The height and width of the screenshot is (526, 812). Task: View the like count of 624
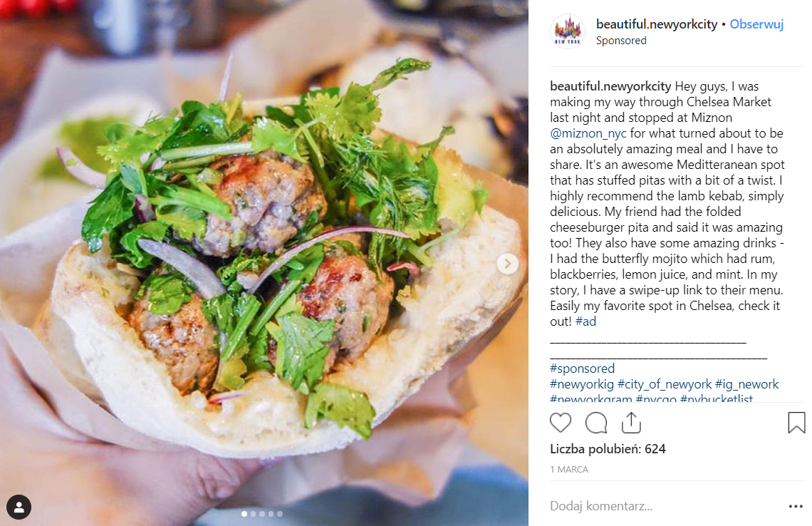pyautogui.click(x=608, y=449)
